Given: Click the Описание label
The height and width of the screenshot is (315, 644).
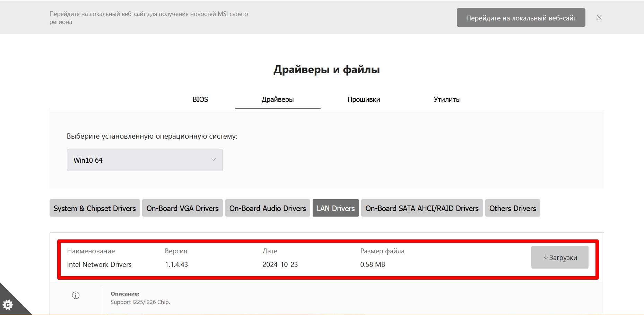Looking at the screenshot, I should tap(125, 294).
